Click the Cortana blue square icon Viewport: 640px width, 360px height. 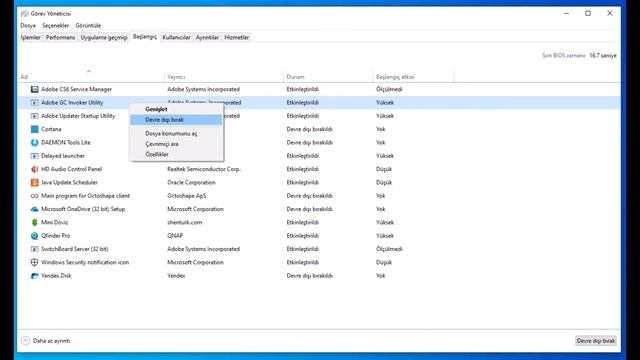coord(34,129)
